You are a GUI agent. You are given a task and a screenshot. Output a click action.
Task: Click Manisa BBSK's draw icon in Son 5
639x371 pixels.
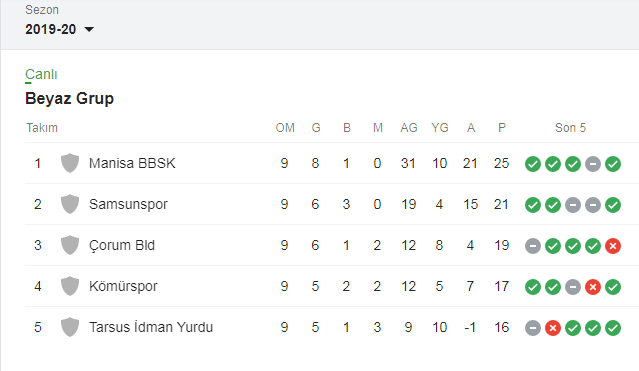593,164
